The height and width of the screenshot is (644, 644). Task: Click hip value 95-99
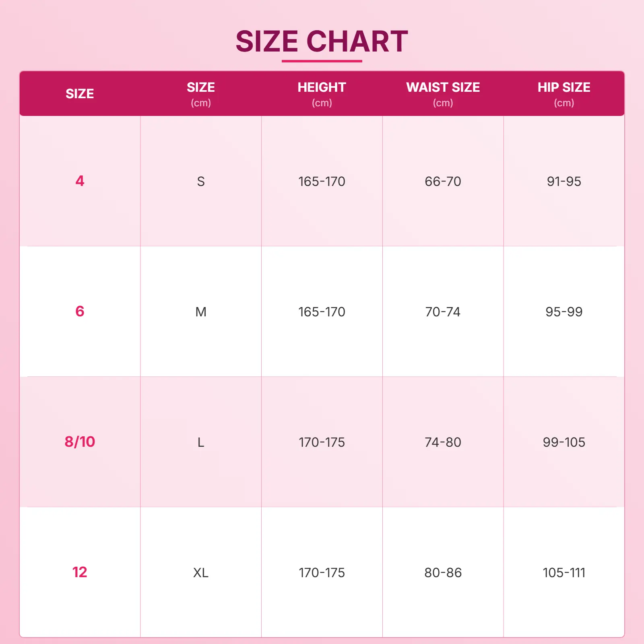coord(564,312)
